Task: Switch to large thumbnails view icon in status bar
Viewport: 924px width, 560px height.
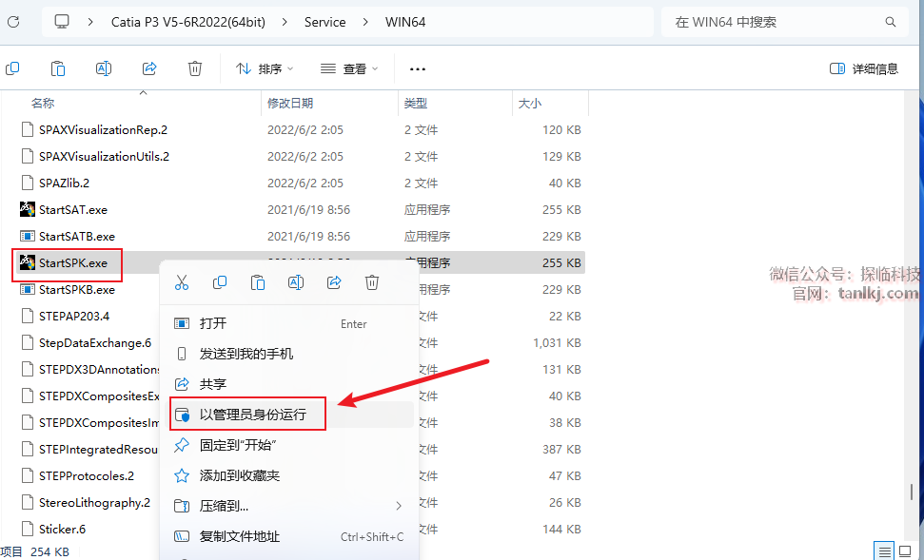Action: pyautogui.click(x=905, y=551)
